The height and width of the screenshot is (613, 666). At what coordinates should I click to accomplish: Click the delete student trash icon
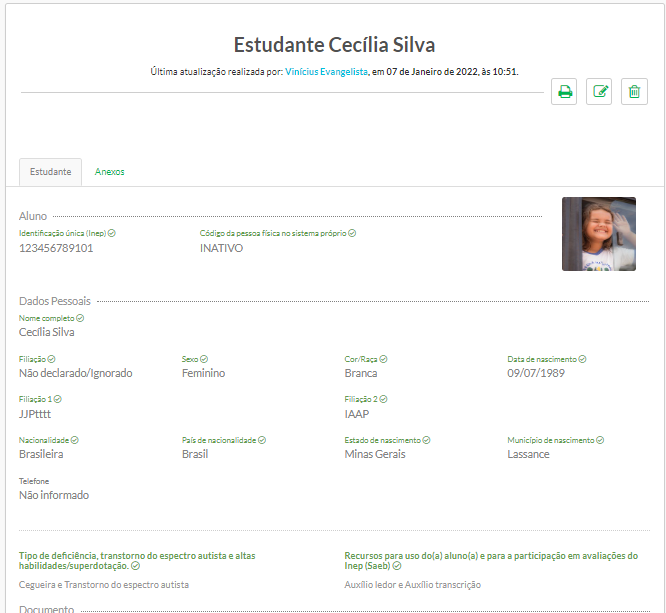(x=634, y=92)
